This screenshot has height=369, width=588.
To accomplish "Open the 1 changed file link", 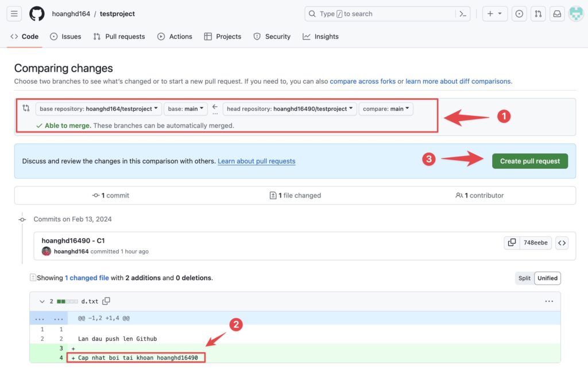I will pos(87,278).
